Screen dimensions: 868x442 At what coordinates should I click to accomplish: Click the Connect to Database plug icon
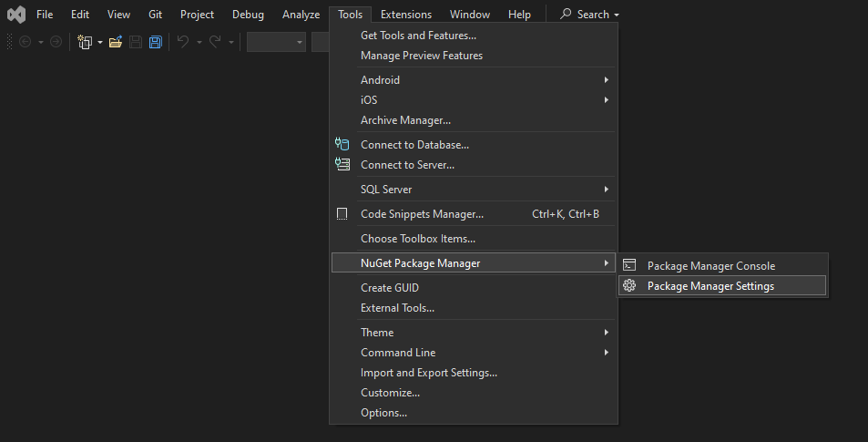coord(342,145)
